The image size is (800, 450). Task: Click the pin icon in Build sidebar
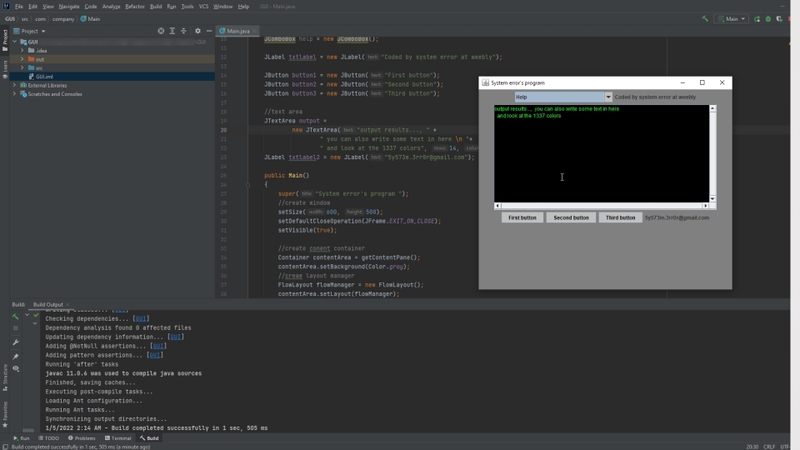pyautogui.click(x=15, y=356)
